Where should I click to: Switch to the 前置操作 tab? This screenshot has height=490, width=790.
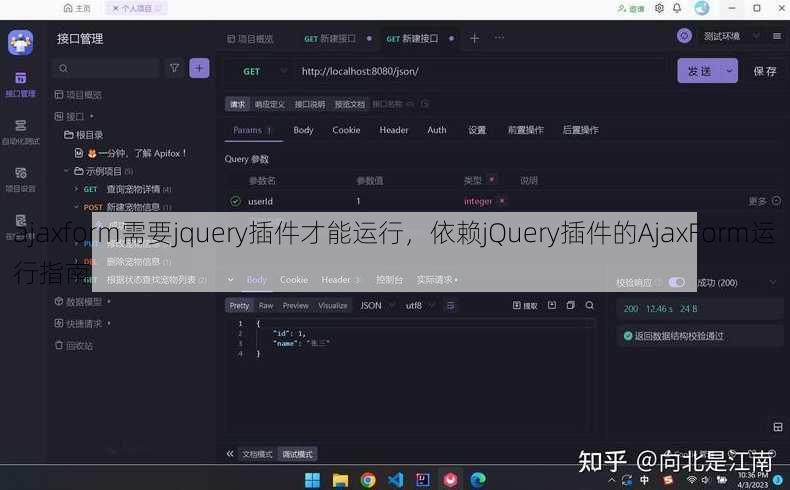[525, 130]
